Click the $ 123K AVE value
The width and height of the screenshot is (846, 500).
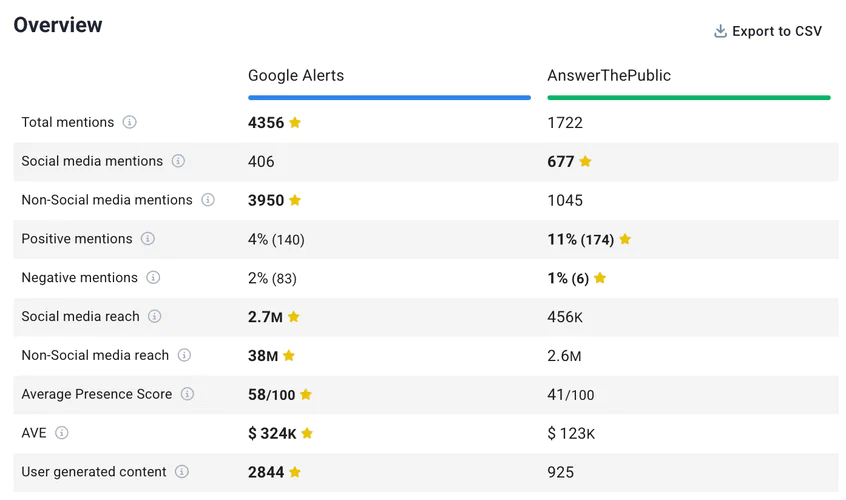pos(571,433)
